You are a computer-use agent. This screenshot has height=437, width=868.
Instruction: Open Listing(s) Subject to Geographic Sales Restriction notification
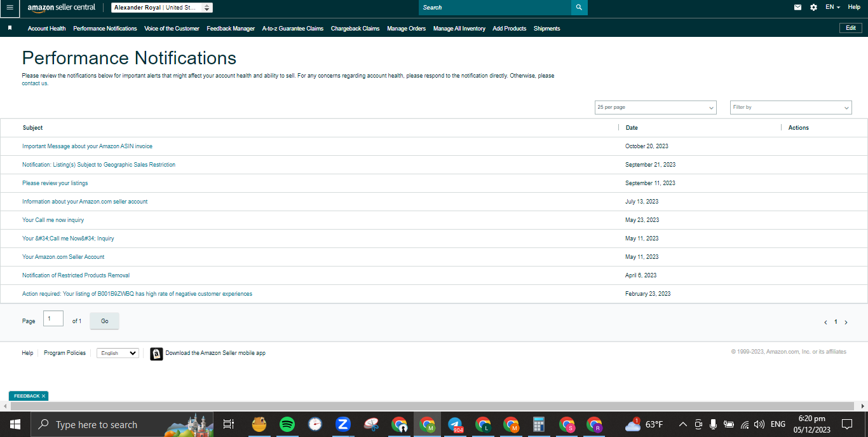tap(98, 165)
